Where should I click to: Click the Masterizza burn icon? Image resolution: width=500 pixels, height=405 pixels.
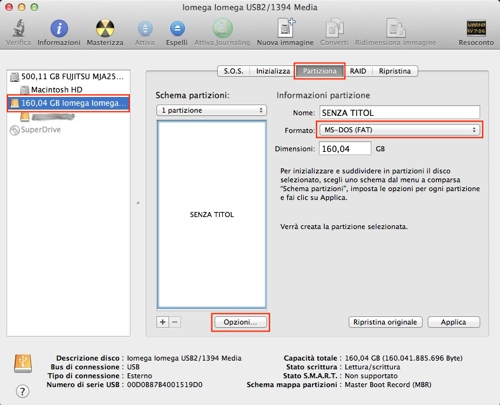pos(105,28)
